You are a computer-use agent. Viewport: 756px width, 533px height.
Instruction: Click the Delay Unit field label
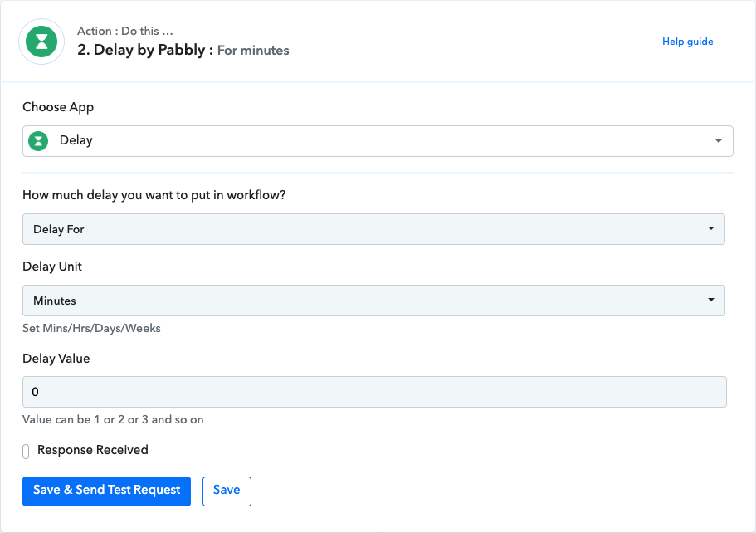click(52, 266)
